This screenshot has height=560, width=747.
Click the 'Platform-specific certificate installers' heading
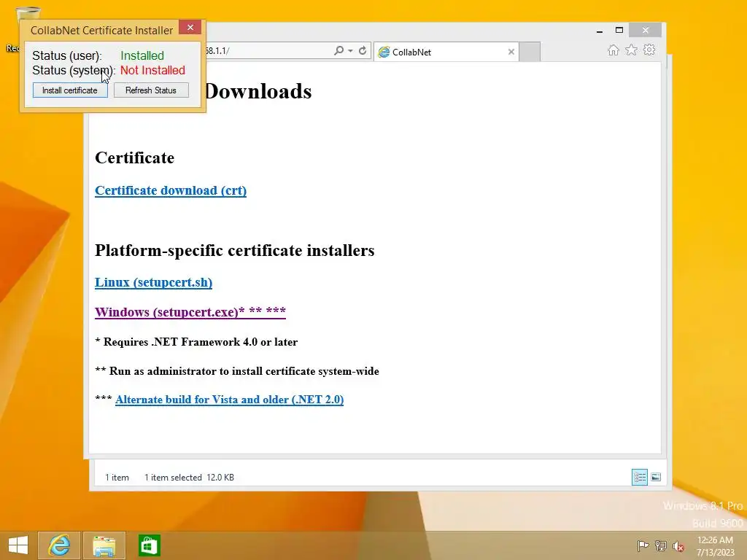pos(234,251)
